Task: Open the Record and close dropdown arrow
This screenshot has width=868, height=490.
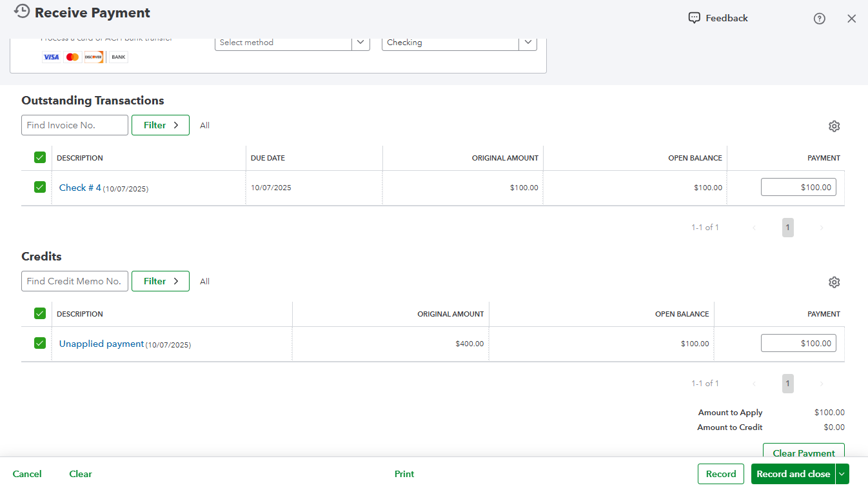Action: [x=842, y=474]
